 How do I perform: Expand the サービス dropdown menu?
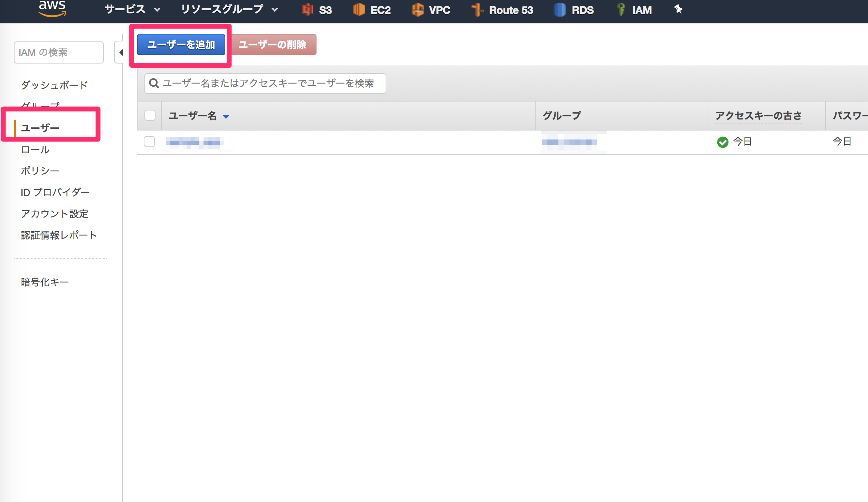[132, 9]
